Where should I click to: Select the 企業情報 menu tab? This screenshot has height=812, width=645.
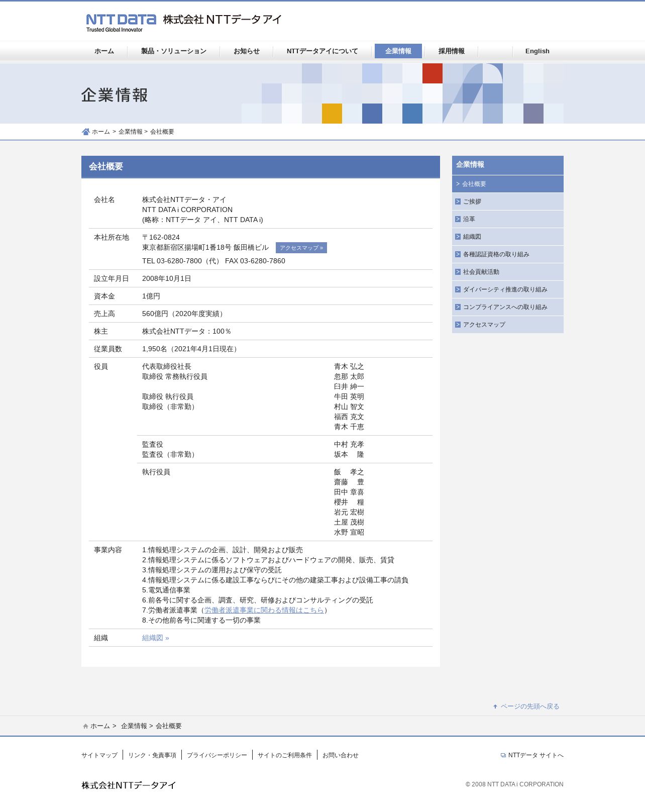coord(398,51)
